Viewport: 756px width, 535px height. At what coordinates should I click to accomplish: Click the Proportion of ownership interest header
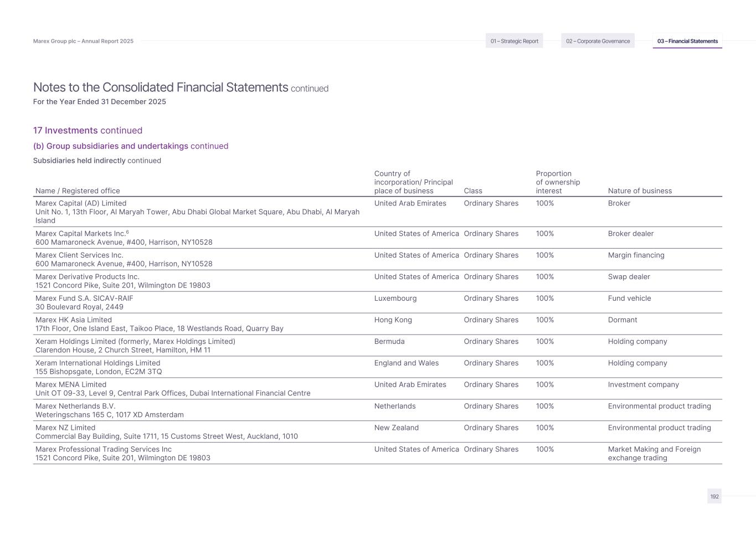(x=558, y=182)
